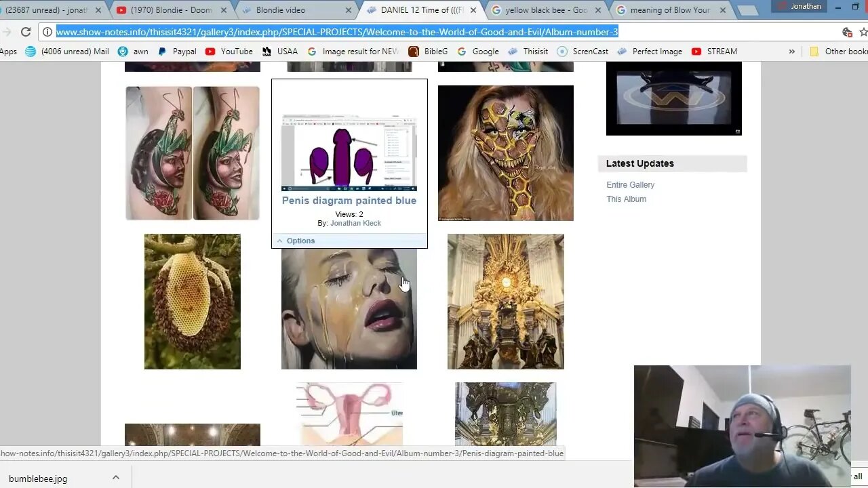Image resolution: width=868 pixels, height=488 pixels.
Task: Switch to the '(23687 unread)' mail tab
Action: point(47,10)
